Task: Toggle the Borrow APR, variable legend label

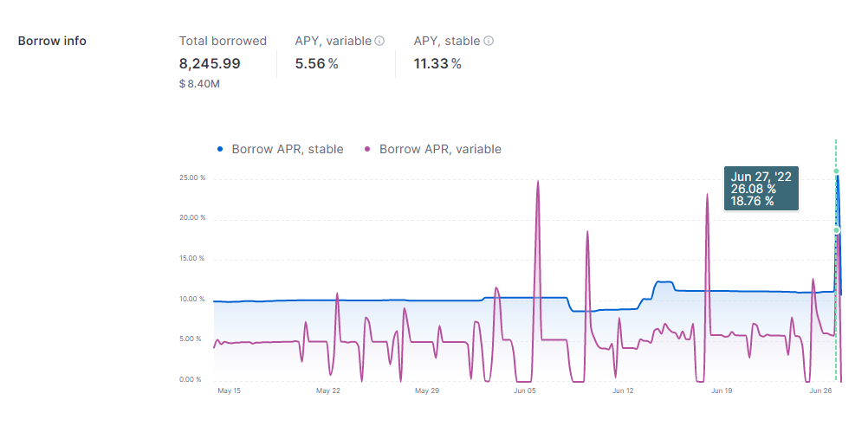Action: (440, 149)
